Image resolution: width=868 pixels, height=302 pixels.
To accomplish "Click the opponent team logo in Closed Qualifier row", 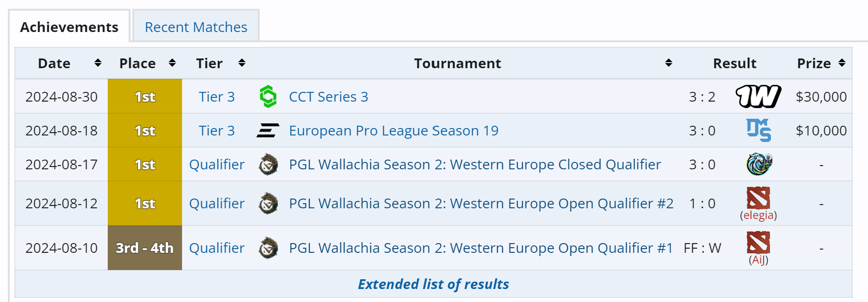I will click(759, 164).
